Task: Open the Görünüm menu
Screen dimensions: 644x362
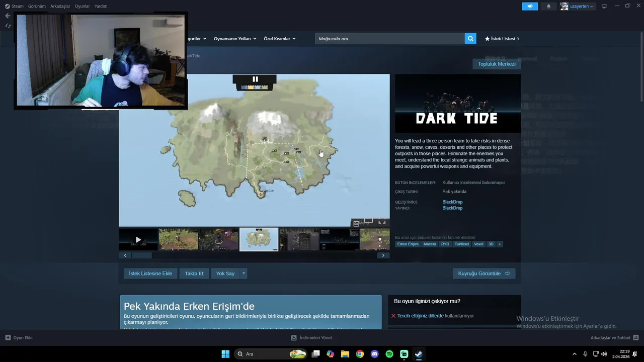Action: (37, 6)
